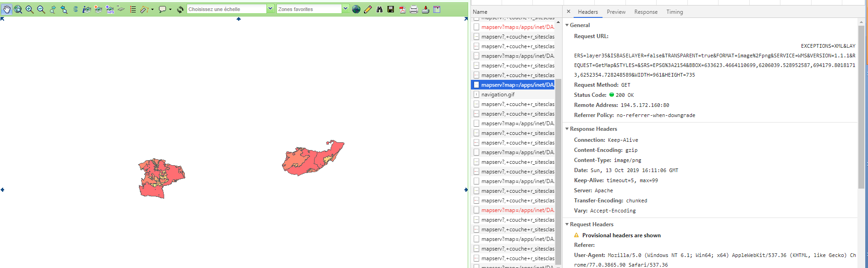The width and height of the screenshot is (868, 268).
Task: Open the binoculars search tool
Action: [379, 9]
